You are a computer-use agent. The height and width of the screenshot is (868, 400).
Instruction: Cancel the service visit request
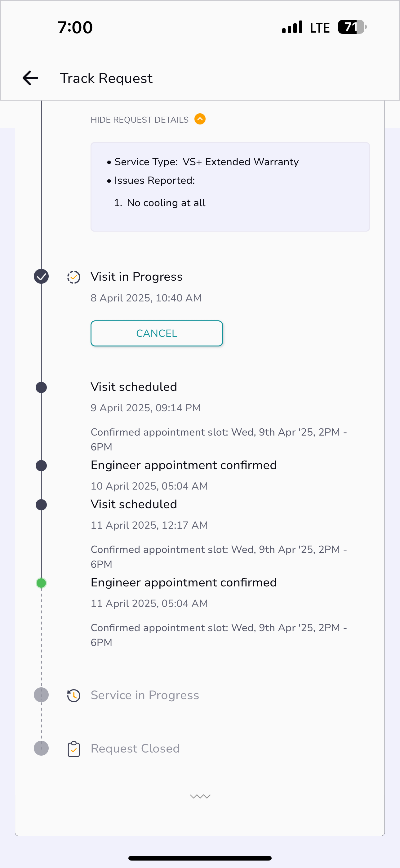click(157, 333)
